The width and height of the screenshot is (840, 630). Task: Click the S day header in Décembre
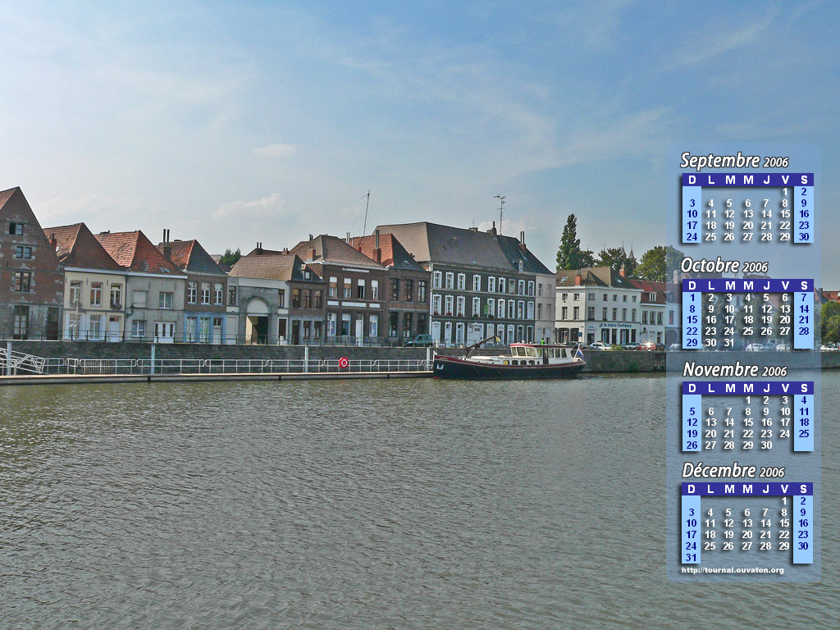(803, 489)
